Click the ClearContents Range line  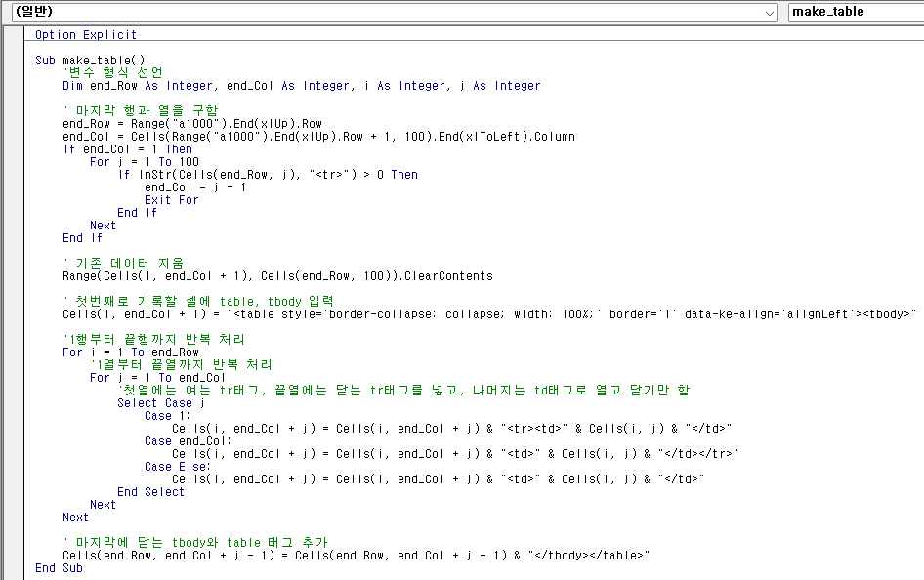pos(277,276)
